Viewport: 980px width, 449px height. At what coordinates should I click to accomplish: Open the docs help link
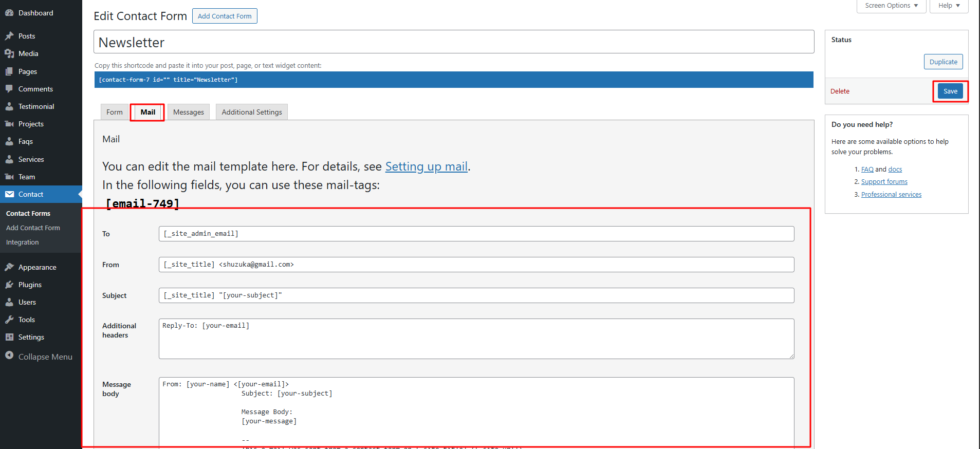point(895,169)
